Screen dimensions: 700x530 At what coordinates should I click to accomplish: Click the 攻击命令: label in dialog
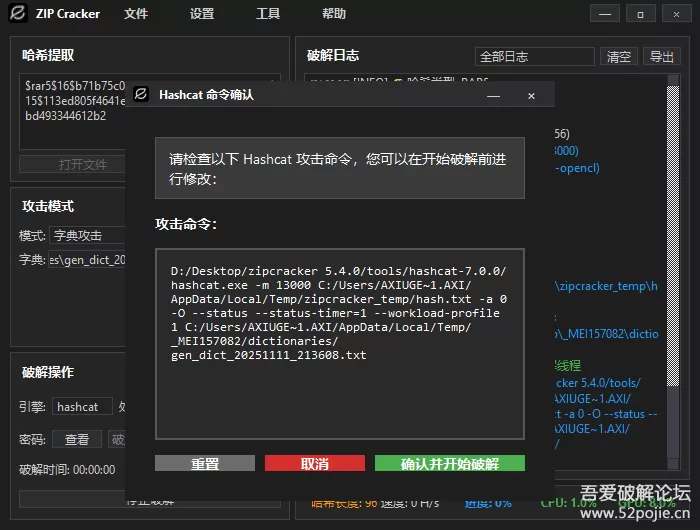(x=186, y=224)
